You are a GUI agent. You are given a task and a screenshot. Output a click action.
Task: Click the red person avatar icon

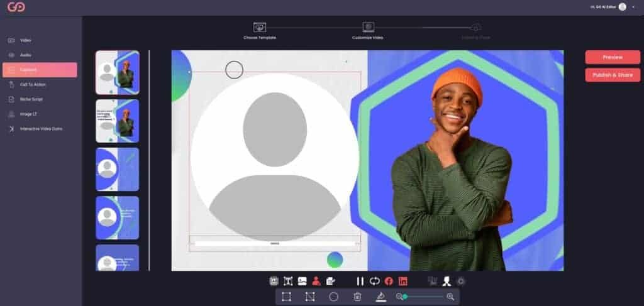click(x=316, y=281)
